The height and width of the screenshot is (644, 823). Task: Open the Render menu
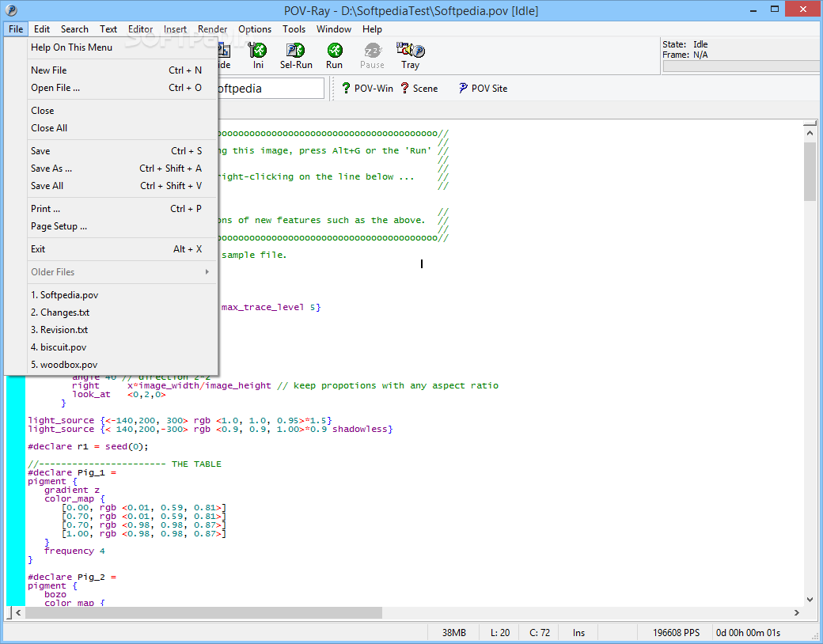(213, 28)
